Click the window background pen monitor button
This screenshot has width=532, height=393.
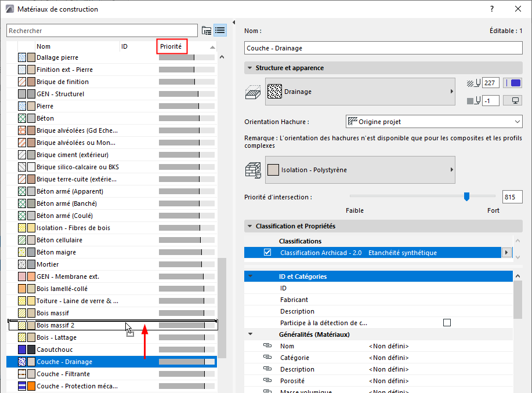tap(512, 101)
